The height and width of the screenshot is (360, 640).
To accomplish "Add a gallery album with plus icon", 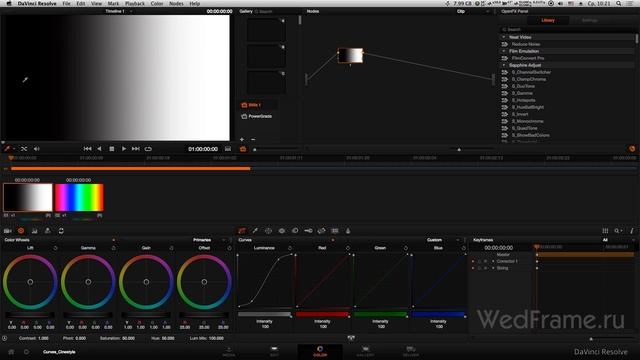I will 242,140.
